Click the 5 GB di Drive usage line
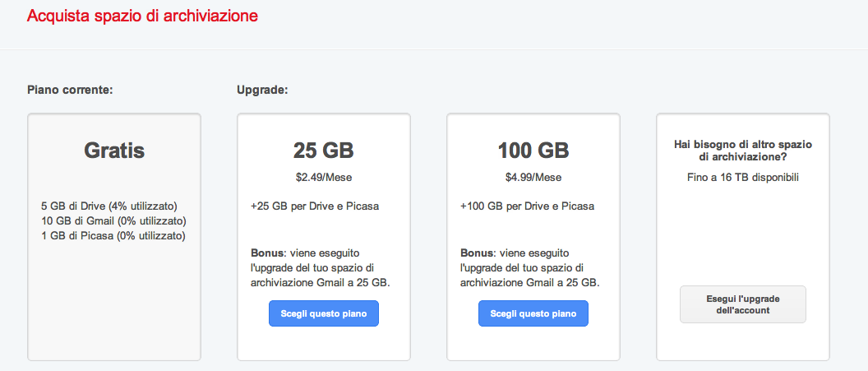This screenshot has width=868, height=371. tap(109, 206)
